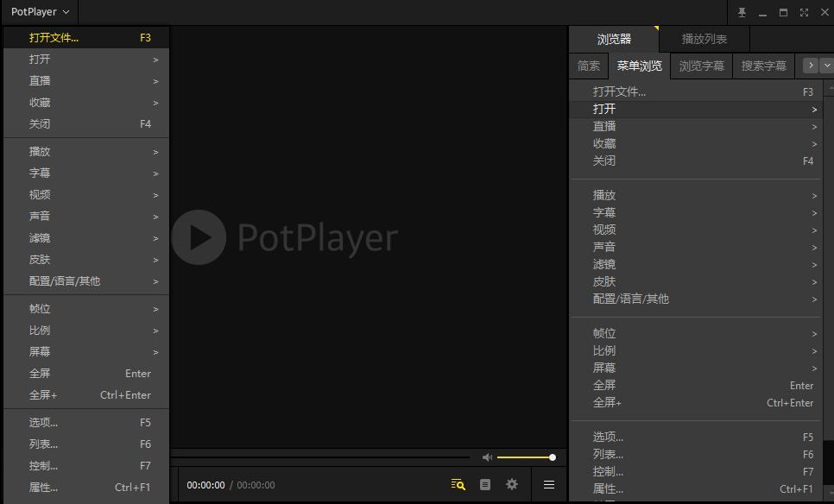Image resolution: width=834 pixels, height=504 pixels.
Task: Mute audio with the speaker icon
Action: click(x=487, y=457)
